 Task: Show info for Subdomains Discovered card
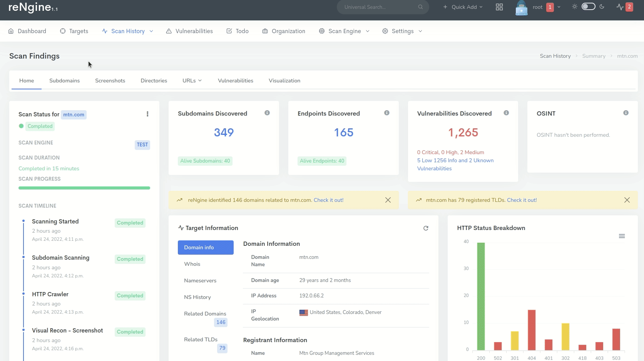coord(267,113)
